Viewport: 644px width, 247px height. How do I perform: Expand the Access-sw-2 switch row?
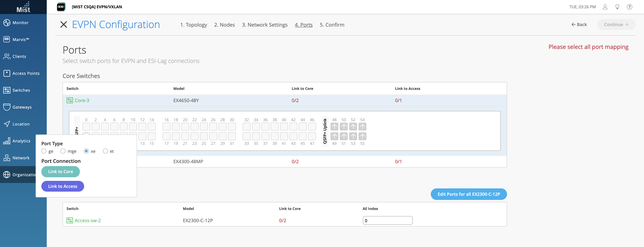88,221
